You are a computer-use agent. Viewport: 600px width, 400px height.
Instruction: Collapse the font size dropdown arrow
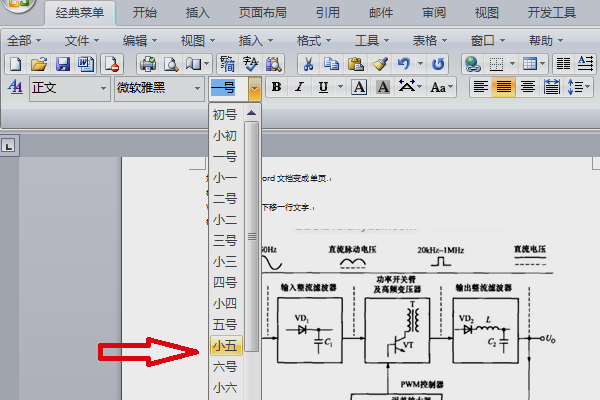tap(254, 89)
